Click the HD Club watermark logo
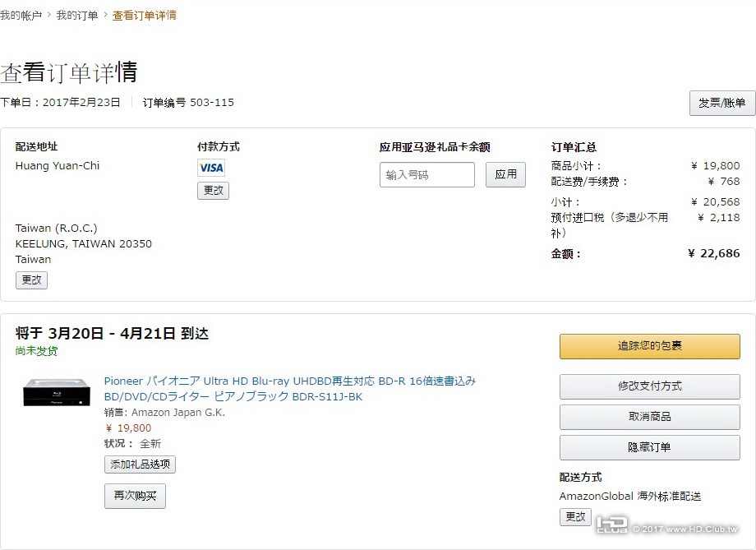Image resolution: width=756 pixels, height=550 pixels. click(x=611, y=526)
